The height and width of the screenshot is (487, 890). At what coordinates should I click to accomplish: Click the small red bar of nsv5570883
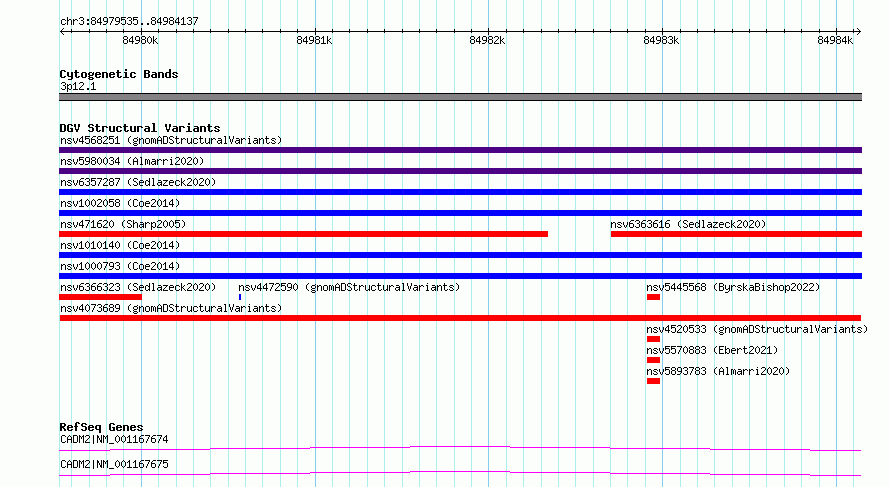pyautogui.click(x=653, y=360)
